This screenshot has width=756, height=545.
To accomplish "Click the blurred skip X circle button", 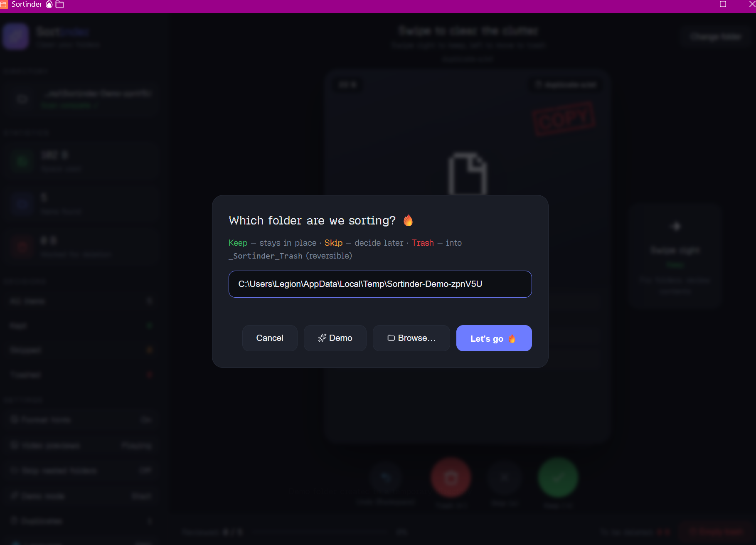I will point(505,478).
